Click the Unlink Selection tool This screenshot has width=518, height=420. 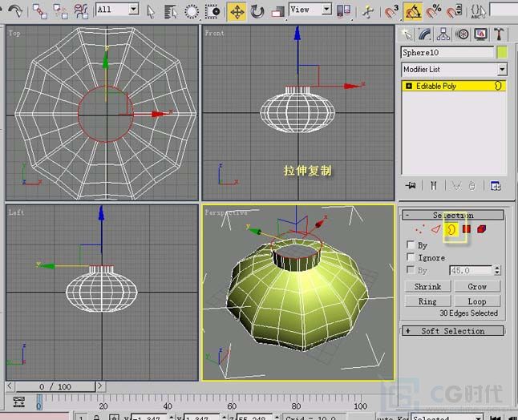tap(60, 11)
